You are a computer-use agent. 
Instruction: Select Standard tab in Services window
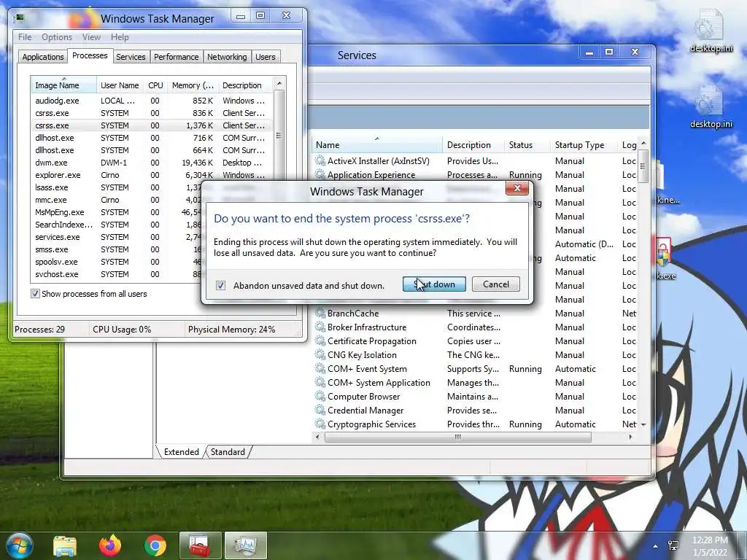tap(228, 452)
